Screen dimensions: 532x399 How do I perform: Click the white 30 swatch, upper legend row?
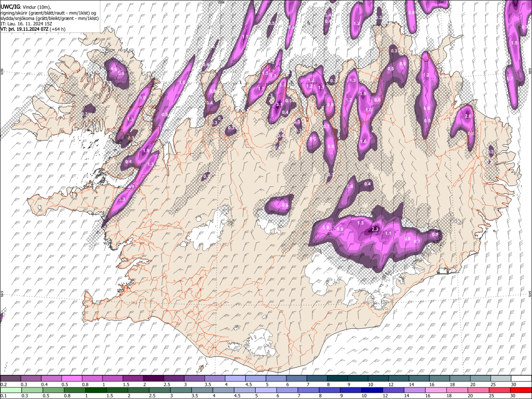[521, 378]
